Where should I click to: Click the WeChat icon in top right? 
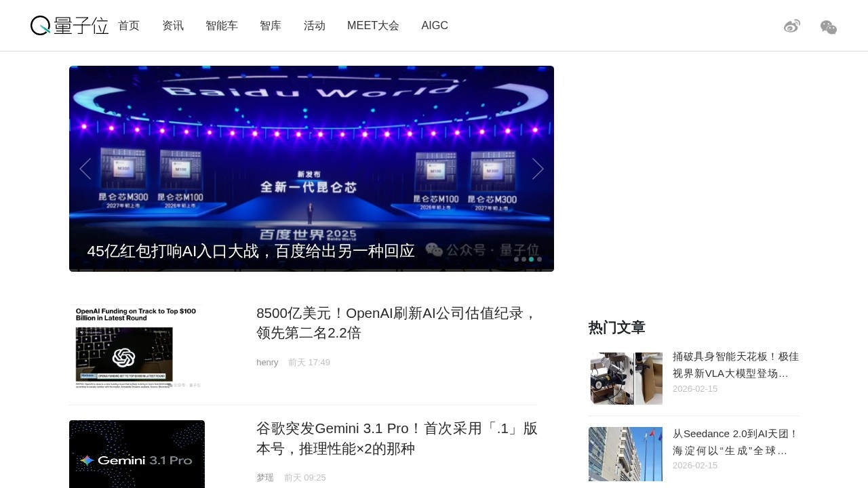click(828, 26)
